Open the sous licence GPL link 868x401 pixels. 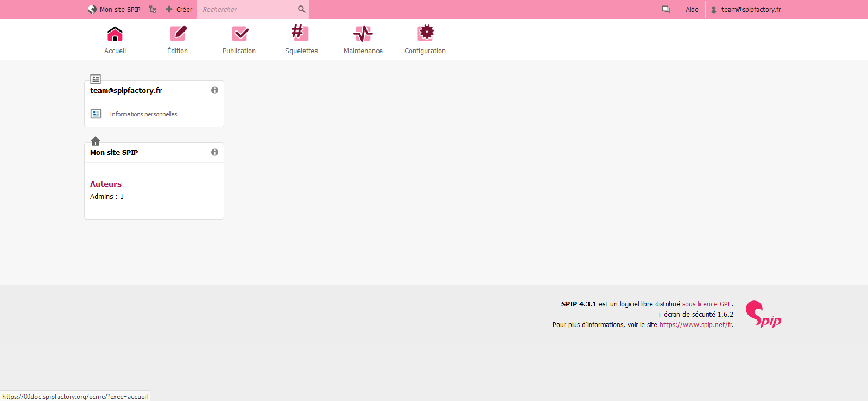coord(707,304)
